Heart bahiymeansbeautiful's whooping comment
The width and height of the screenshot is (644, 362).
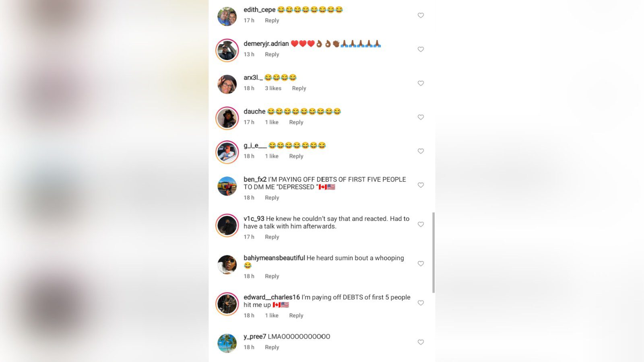click(421, 263)
